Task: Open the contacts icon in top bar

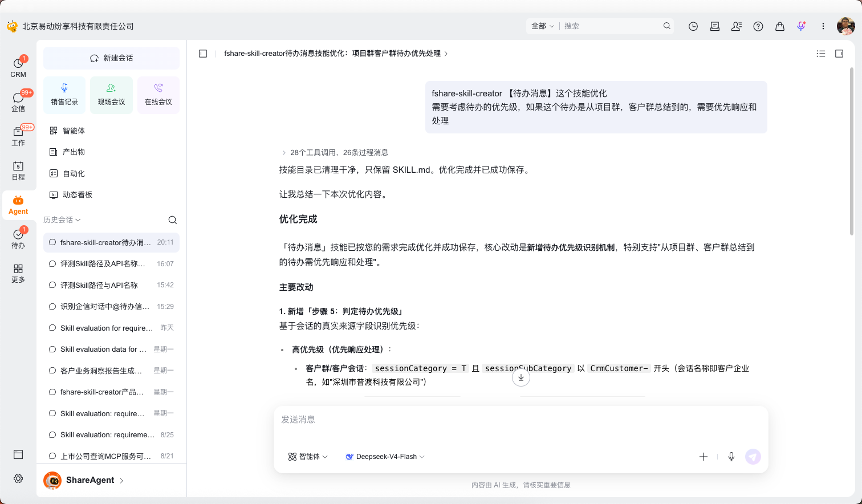Action: [x=737, y=26]
